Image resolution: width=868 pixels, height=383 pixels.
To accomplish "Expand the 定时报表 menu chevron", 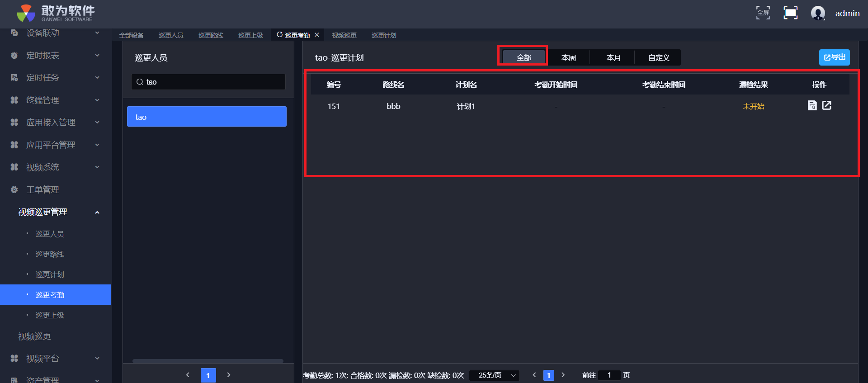I will pos(97,55).
